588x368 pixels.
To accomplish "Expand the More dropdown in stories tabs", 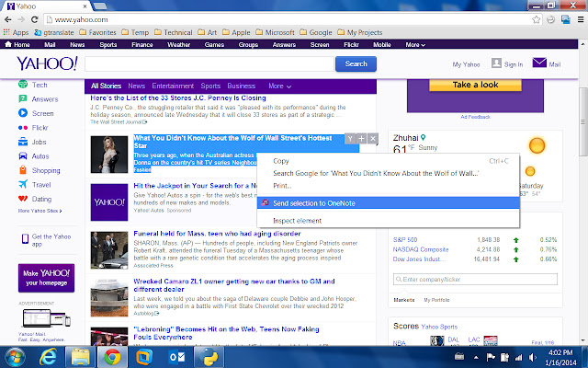I will (277, 86).
